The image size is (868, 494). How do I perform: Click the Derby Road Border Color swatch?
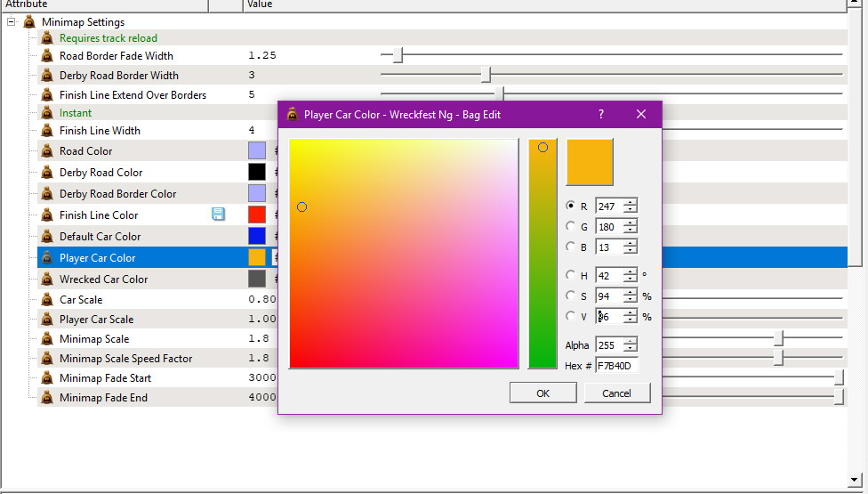pyautogui.click(x=257, y=193)
